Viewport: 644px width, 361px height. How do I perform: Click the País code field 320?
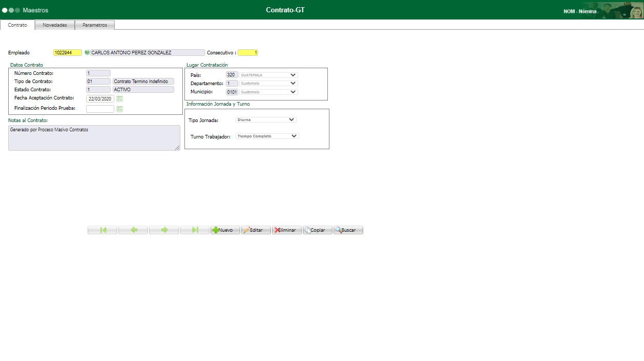tap(232, 75)
